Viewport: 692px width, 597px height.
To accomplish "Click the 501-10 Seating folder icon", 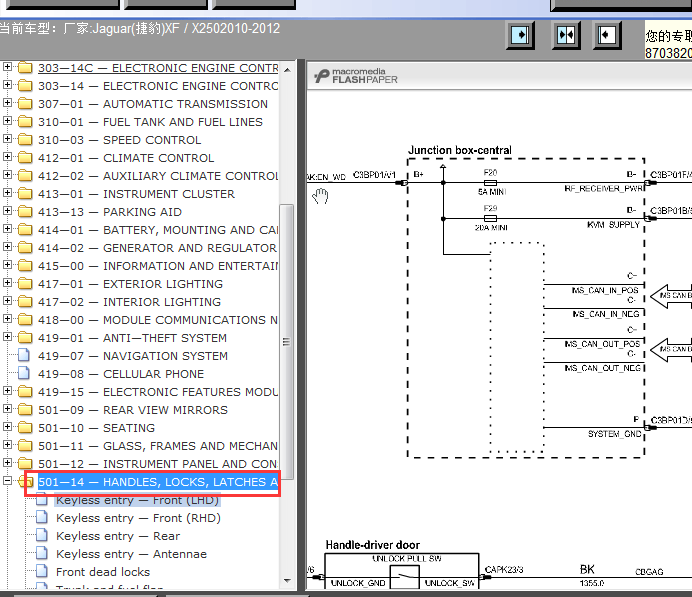I will pos(25,428).
